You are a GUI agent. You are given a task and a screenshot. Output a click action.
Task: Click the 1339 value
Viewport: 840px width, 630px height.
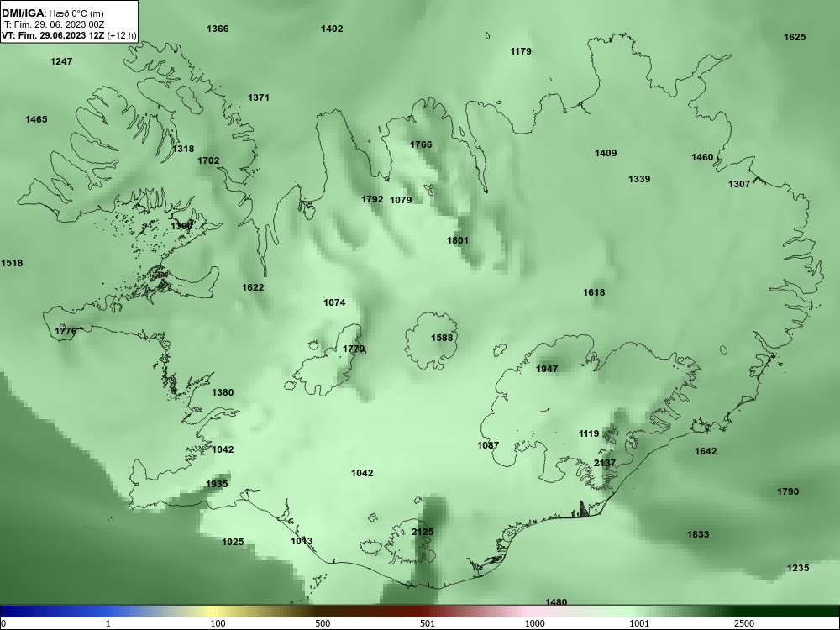pyautogui.click(x=639, y=179)
